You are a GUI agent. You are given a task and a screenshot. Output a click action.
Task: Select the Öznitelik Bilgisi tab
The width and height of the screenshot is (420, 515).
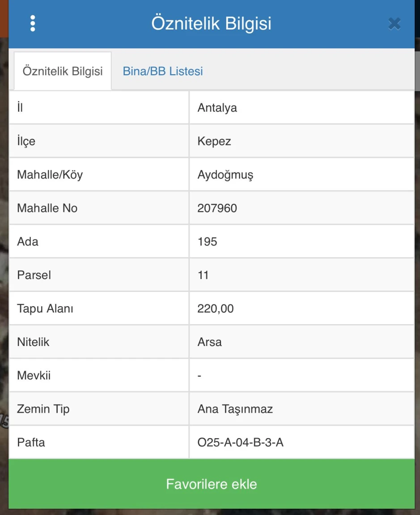coord(63,71)
